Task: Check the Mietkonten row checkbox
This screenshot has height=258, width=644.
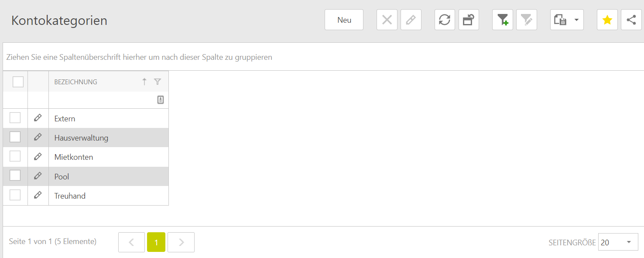Action: click(x=15, y=156)
